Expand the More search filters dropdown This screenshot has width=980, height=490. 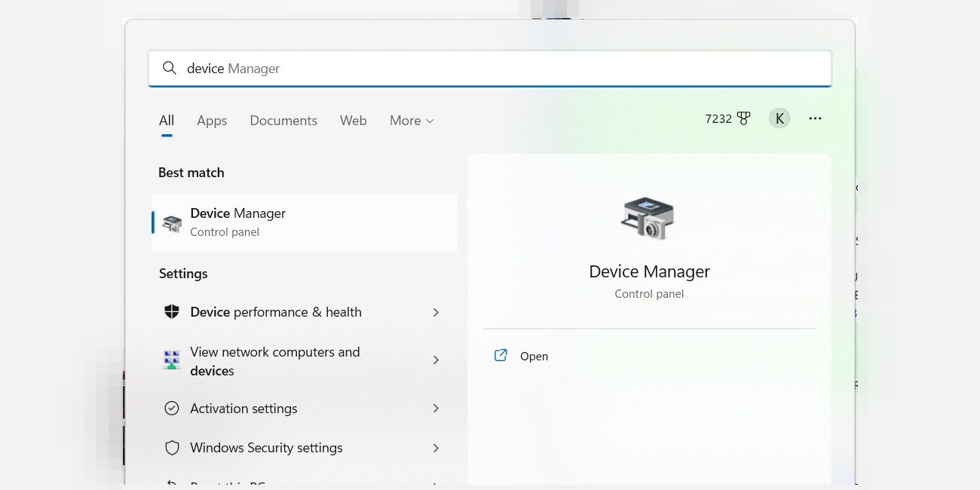pyautogui.click(x=411, y=121)
